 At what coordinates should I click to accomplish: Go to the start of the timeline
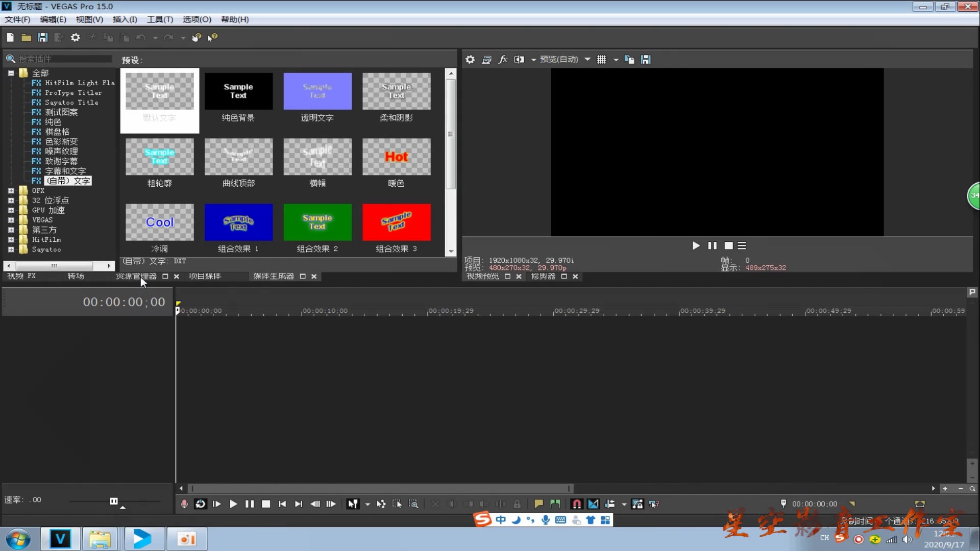[282, 504]
